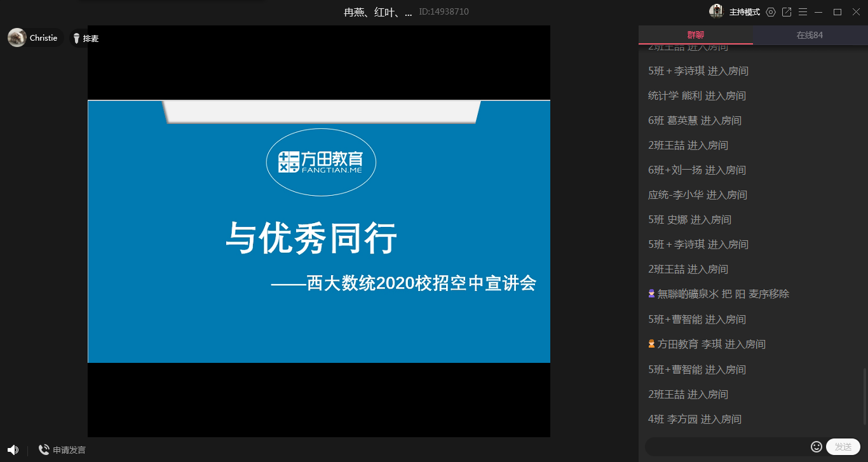Image resolution: width=868 pixels, height=462 pixels.
Task: Open the hamburger menu in title bar
Action: point(803,12)
